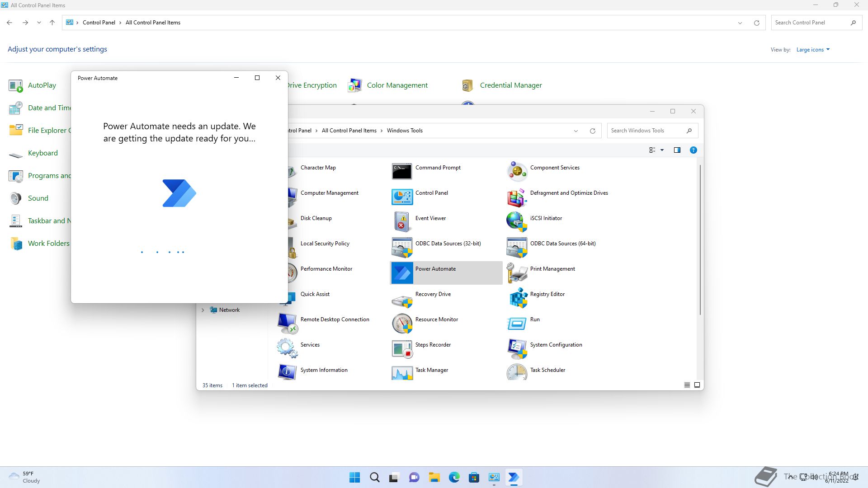Click the chevron after All Control Panel Items in Windows Tools
The height and width of the screenshot is (488, 868).
pyautogui.click(x=382, y=131)
